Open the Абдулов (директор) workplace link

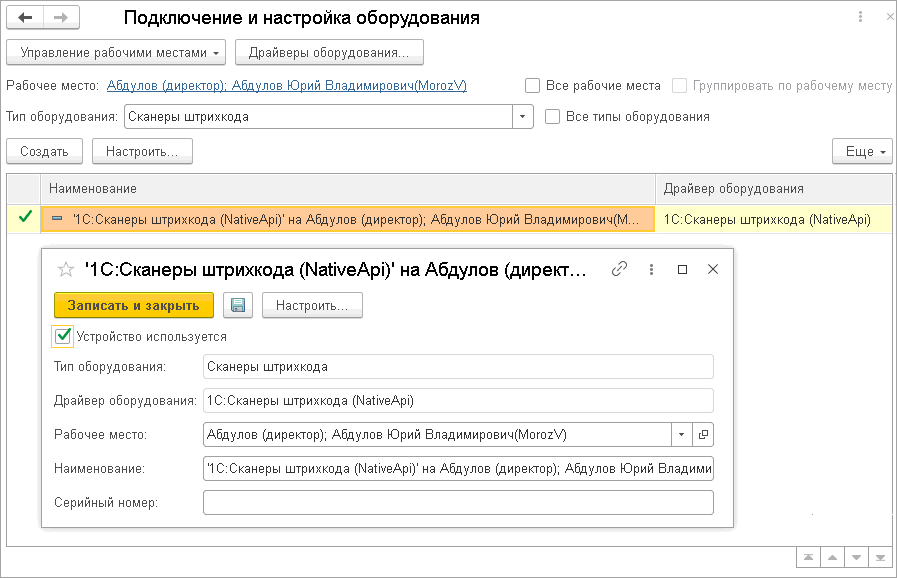[x=167, y=86]
